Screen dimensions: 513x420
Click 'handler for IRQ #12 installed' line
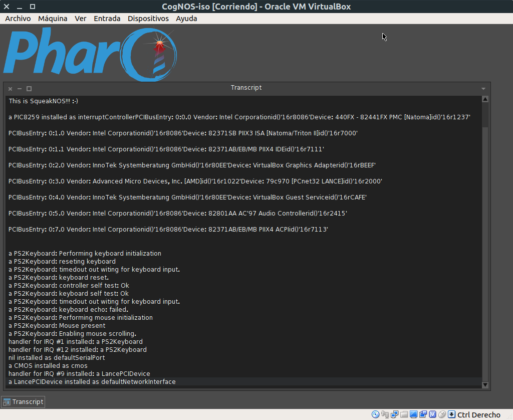pos(78,350)
